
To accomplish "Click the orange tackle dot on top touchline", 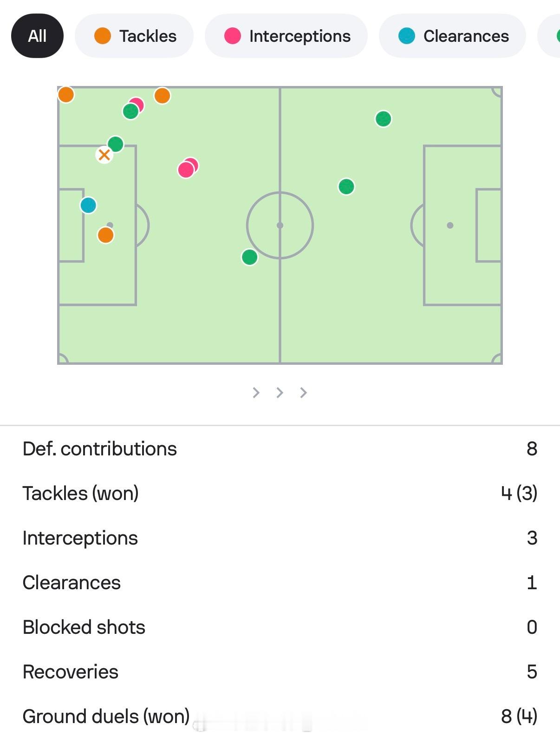I will (162, 96).
